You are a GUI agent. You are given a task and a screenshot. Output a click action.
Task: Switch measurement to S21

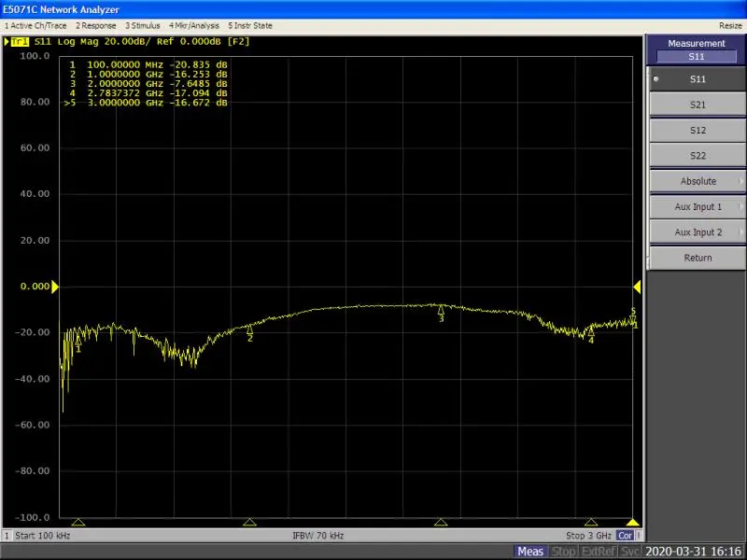[x=697, y=105]
